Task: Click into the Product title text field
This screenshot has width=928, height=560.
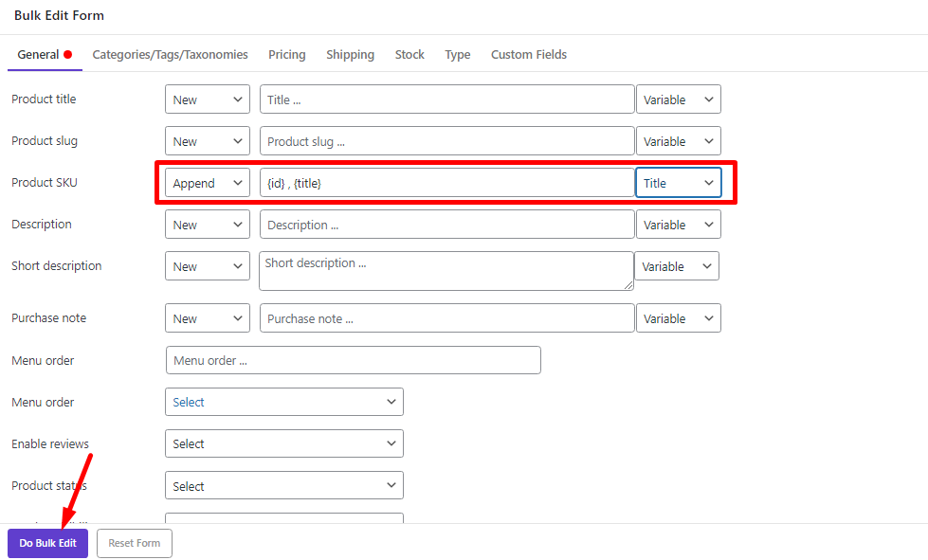Action: [446, 99]
